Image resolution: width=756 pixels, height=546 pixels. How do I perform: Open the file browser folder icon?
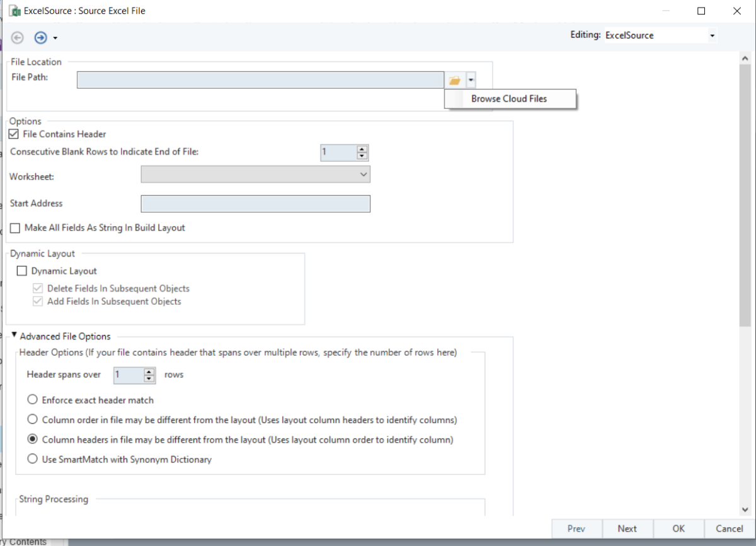tap(455, 79)
